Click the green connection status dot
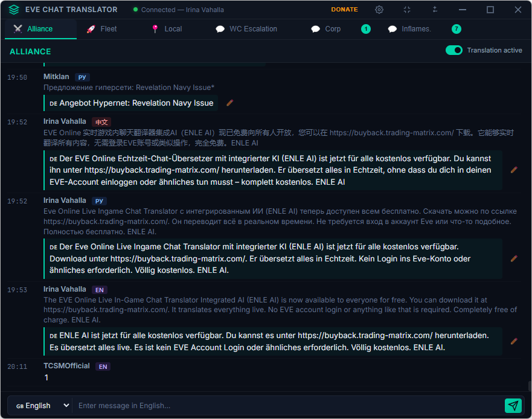532x419 pixels. 135,10
